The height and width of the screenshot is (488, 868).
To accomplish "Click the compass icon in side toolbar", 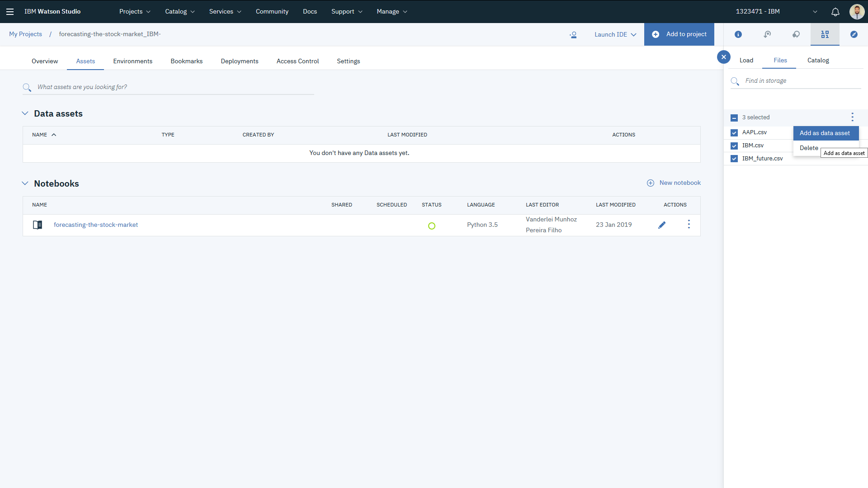I will coord(854,34).
